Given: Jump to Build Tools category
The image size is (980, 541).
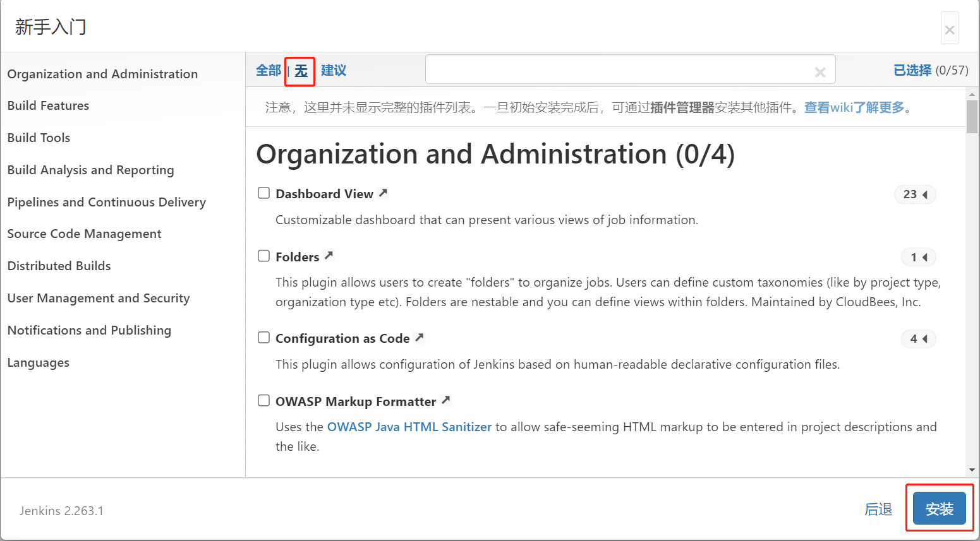Looking at the screenshot, I should [39, 138].
